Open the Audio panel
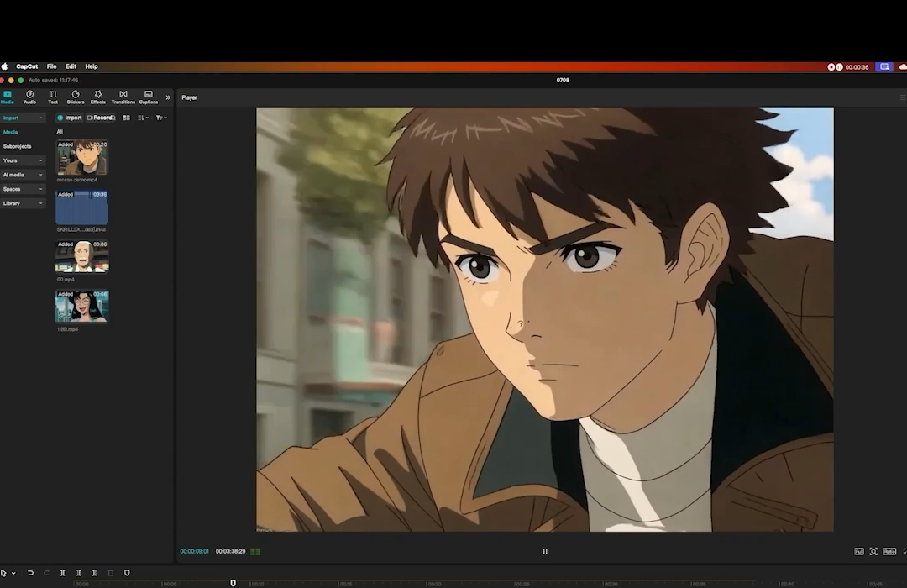 (30, 97)
